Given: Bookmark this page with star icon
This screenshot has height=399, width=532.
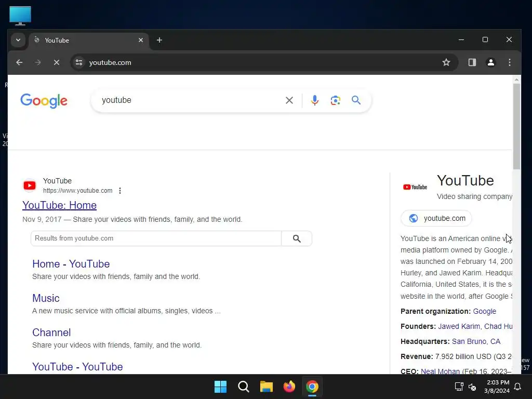Looking at the screenshot, I should click(446, 62).
